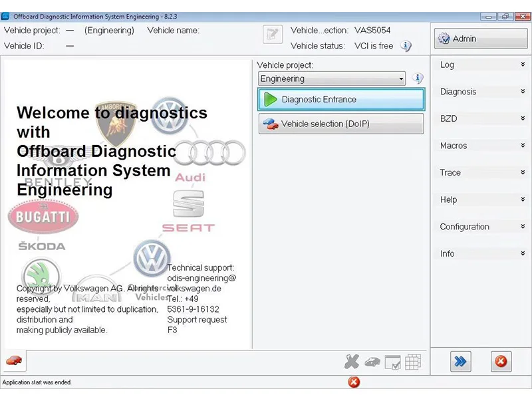Click the grid table icon in bottom toolbar
The height and width of the screenshot is (399, 532).
(413, 362)
